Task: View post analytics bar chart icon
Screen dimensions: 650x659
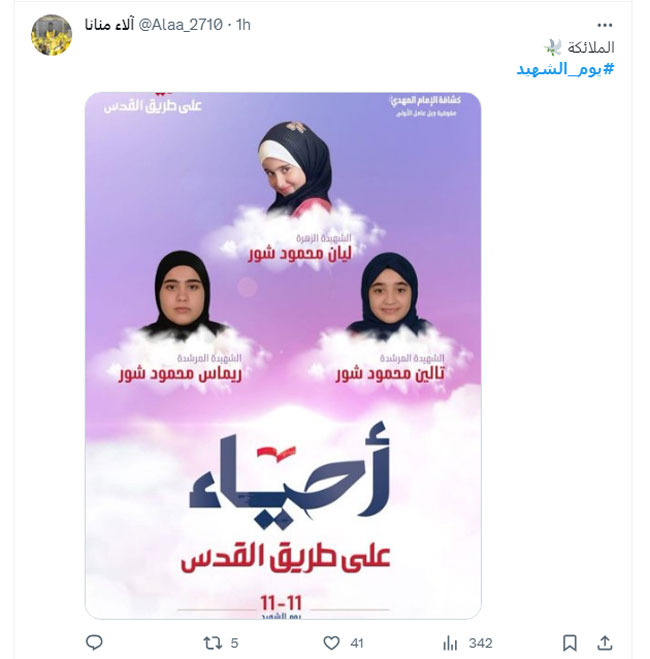Action: tap(450, 643)
